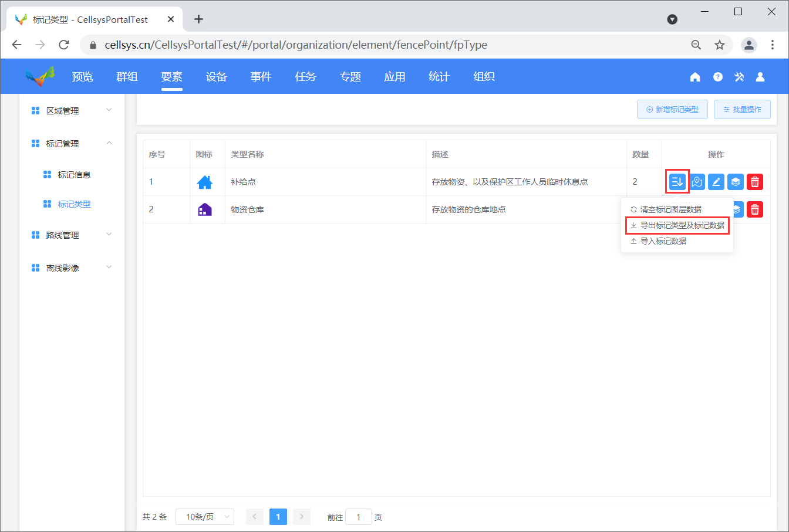Screen dimensions: 789x532
Task: Switch to 组织 top navigation tab
Action: [484, 77]
